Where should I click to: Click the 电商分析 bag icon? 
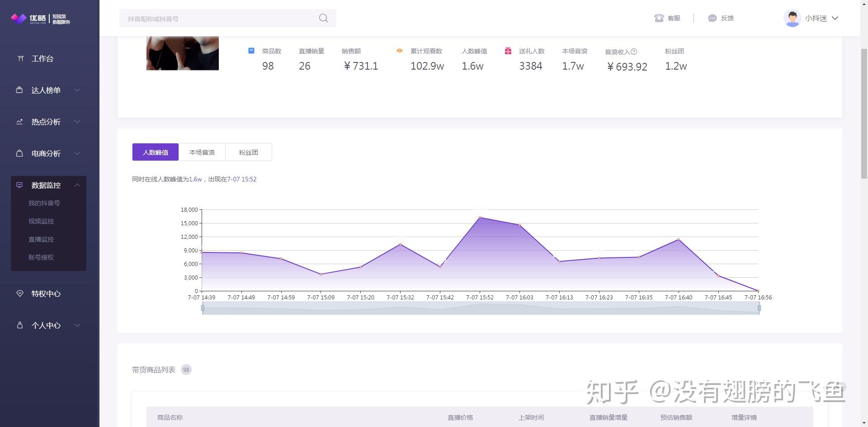(20, 153)
